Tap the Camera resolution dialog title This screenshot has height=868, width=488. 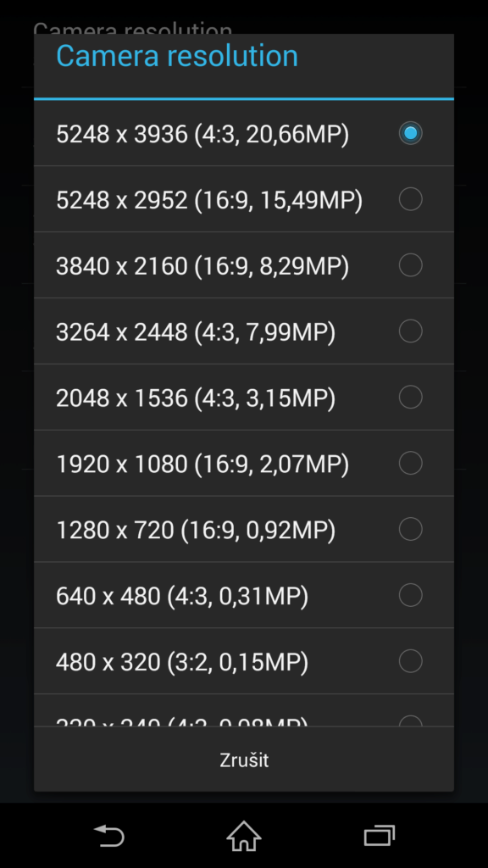pyautogui.click(x=177, y=56)
